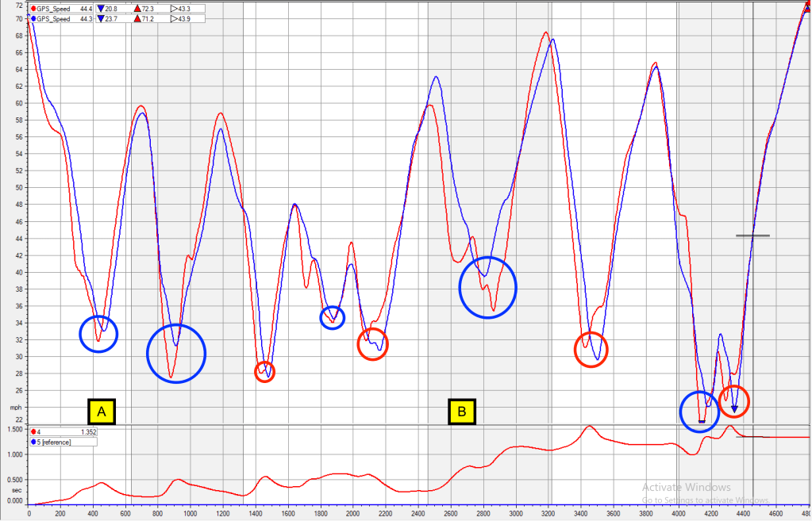Select the blue trace maximum value 71.2
812x521 pixels.
tap(148, 17)
